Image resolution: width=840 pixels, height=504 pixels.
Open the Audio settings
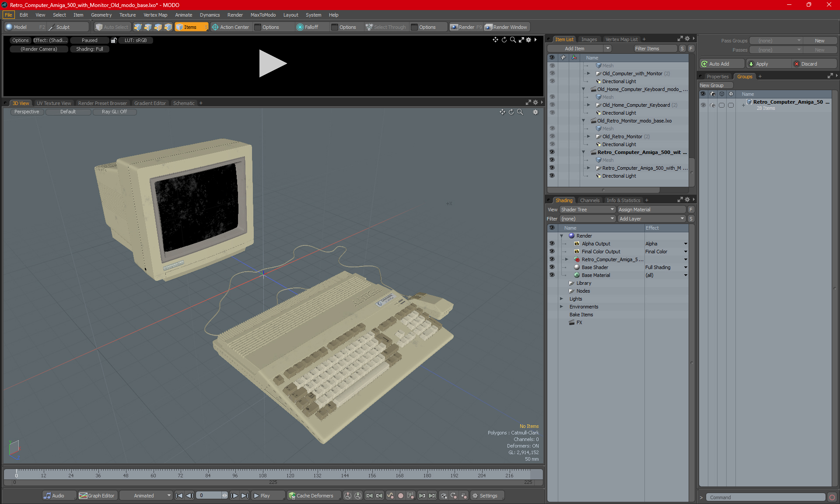click(x=59, y=496)
